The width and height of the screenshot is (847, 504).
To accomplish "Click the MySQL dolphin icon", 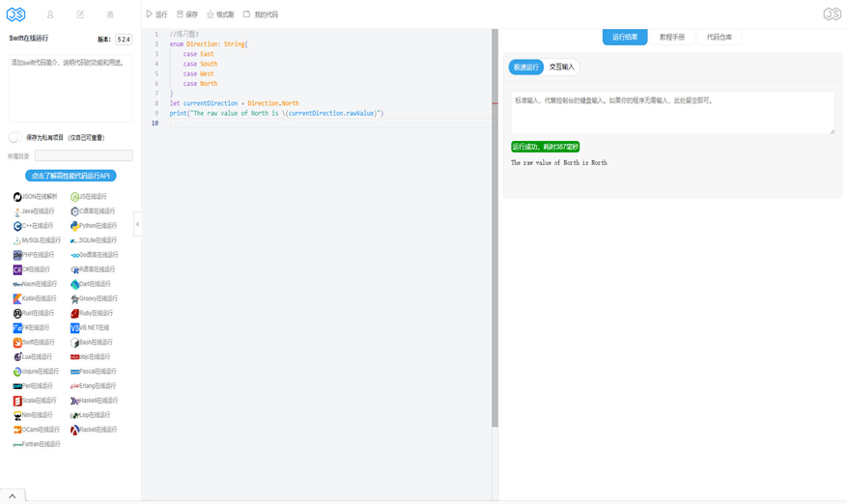I will click(17, 240).
